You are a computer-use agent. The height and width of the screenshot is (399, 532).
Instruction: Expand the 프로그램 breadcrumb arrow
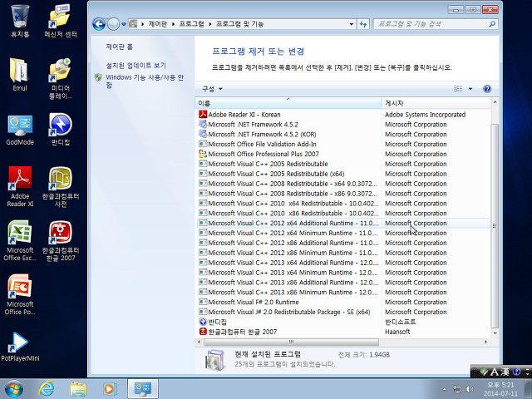(x=210, y=24)
